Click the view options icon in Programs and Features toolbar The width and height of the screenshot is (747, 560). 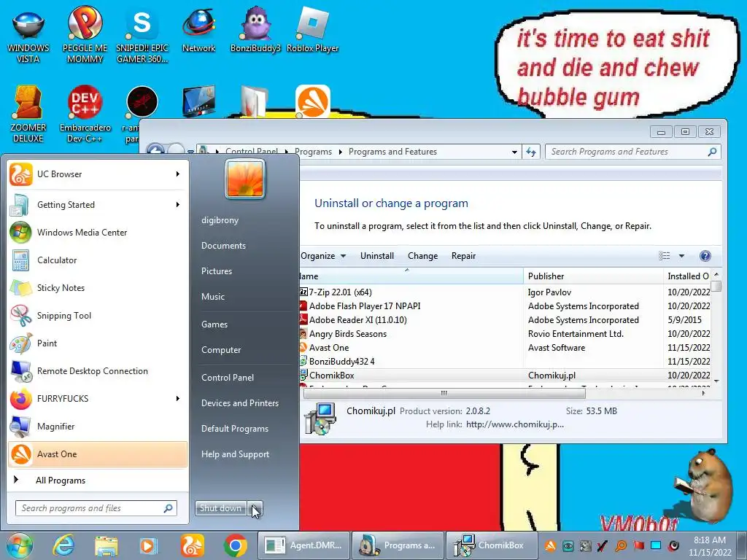tap(664, 256)
